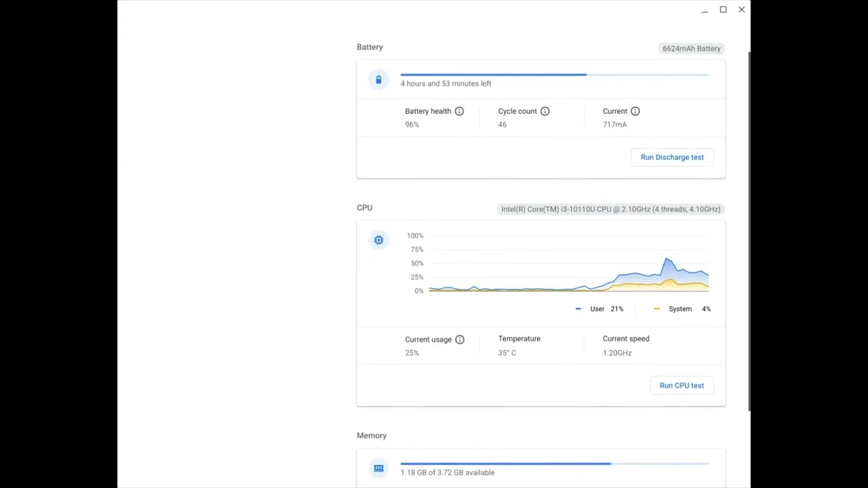Select the Cycle count value 46

[x=502, y=125]
